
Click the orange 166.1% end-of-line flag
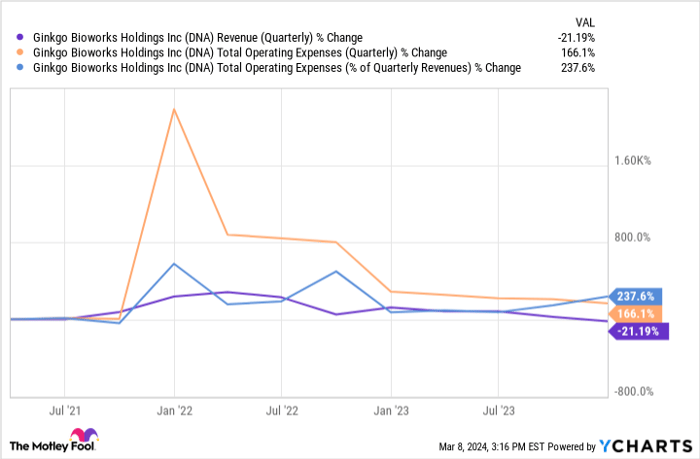coord(635,313)
